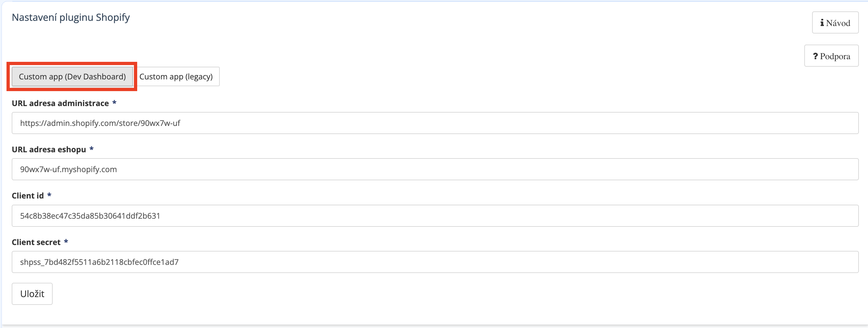
Task: Click the Client secret field label
Action: tap(36, 242)
